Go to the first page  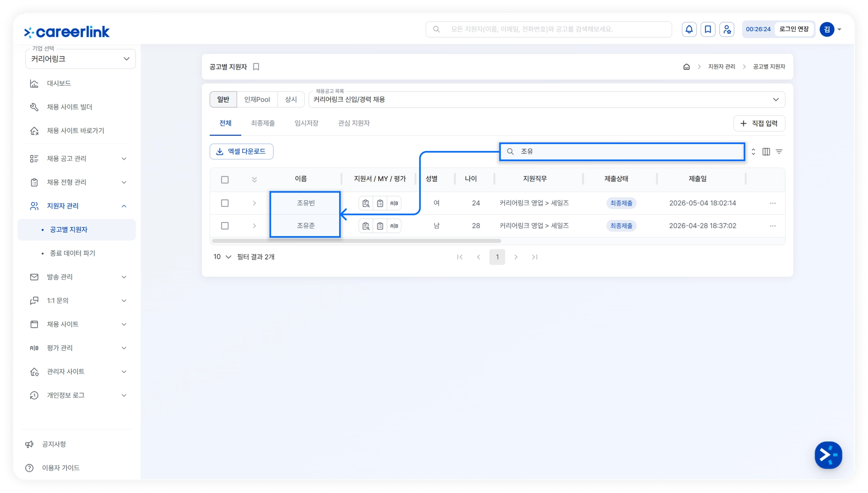[460, 257]
